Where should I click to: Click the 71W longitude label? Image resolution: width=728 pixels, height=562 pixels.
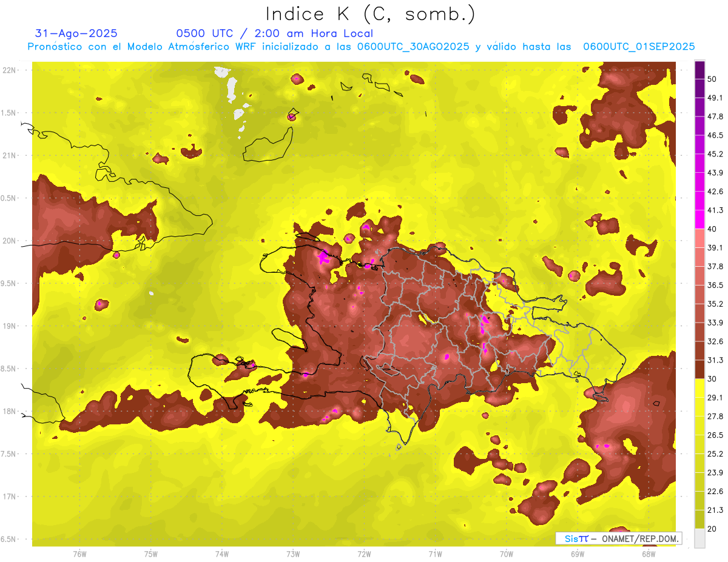tap(435, 554)
